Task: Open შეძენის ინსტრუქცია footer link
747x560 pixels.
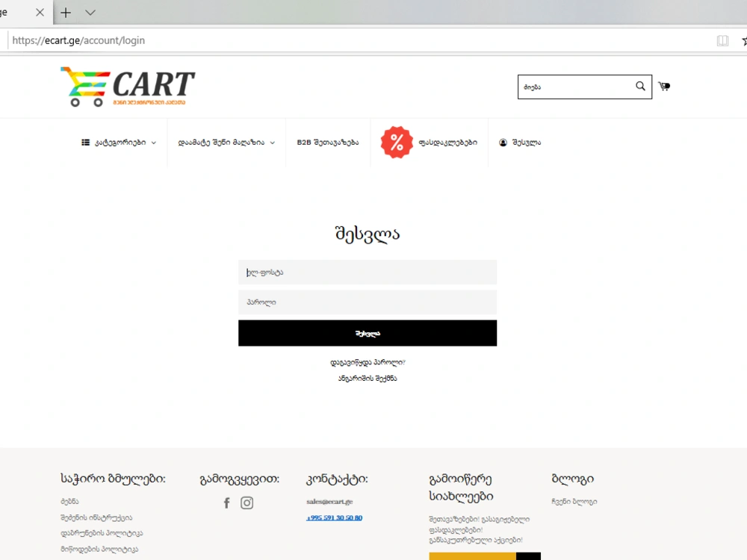Action: coord(96,517)
